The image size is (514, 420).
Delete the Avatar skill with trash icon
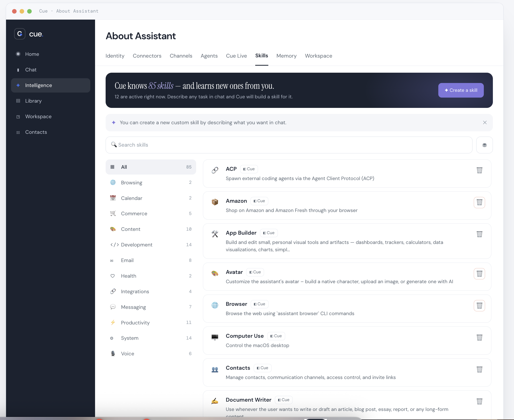point(479,273)
